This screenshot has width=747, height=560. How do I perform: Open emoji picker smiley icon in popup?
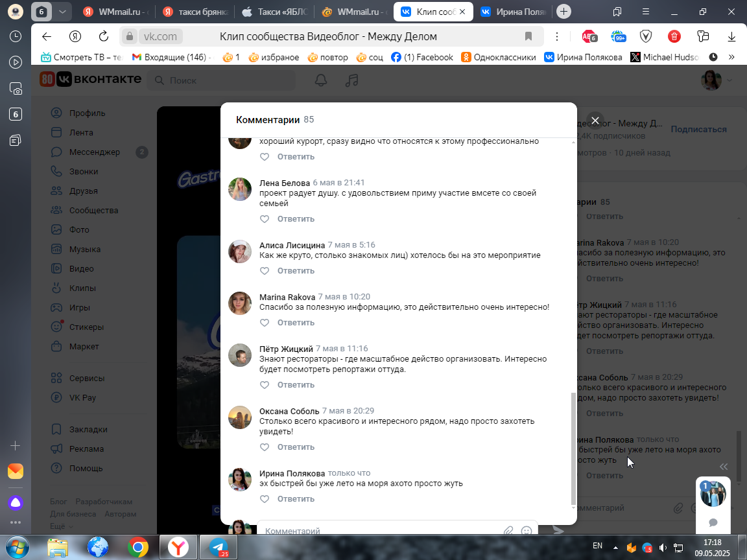pyautogui.click(x=527, y=530)
